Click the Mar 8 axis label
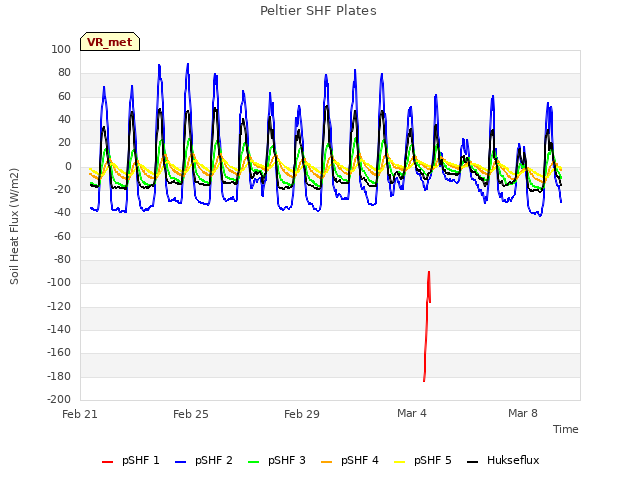Viewport: 640px width, 480px height. (x=523, y=413)
